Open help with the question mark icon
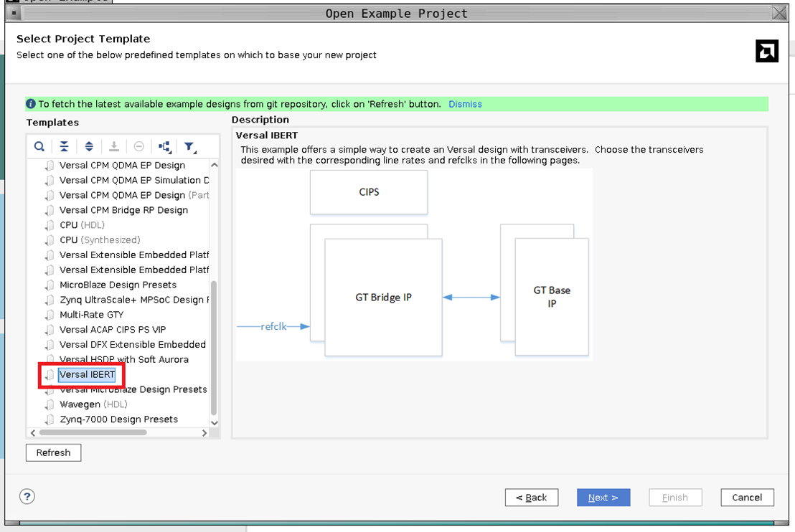Image resolution: width=795 pixels, height=532 pixels. pos(27,497)
